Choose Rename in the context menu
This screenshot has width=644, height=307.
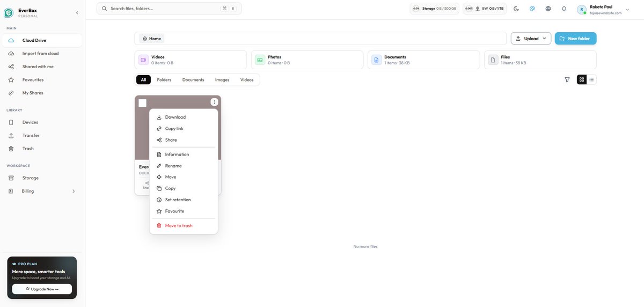(x=184, y=166)
